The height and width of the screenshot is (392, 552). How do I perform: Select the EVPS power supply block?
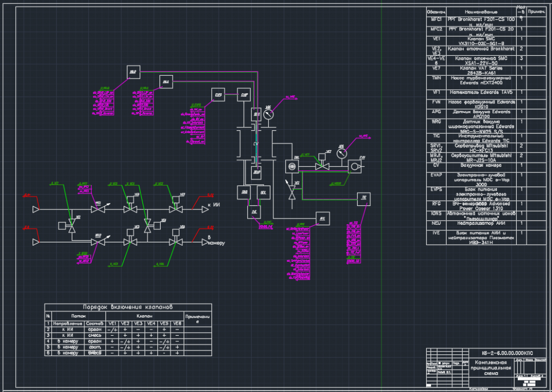coord(219,95)
